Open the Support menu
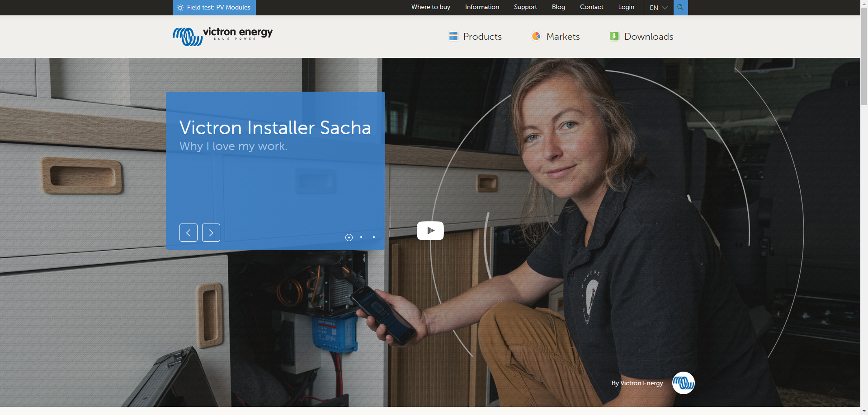This screenshot has width=868, height=415. click(525, 7)
